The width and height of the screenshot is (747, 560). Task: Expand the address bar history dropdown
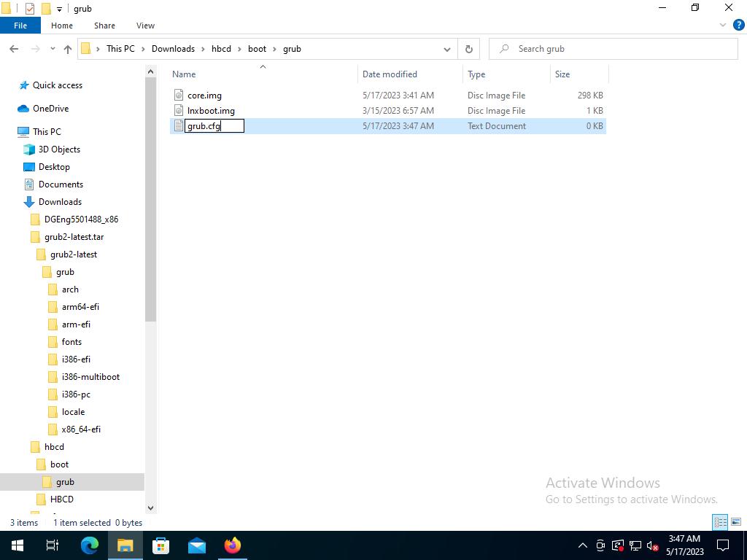[446, 49]
